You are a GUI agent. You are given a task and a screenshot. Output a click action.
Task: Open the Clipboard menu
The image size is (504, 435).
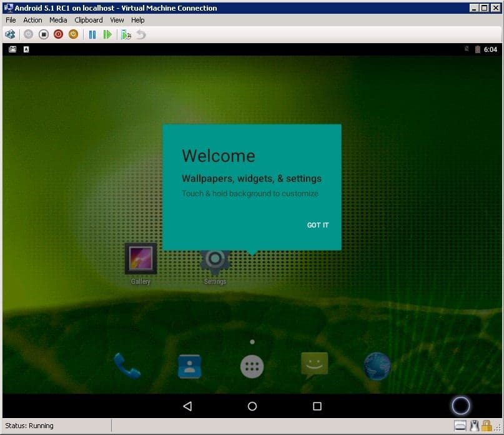tap(89, 20)
